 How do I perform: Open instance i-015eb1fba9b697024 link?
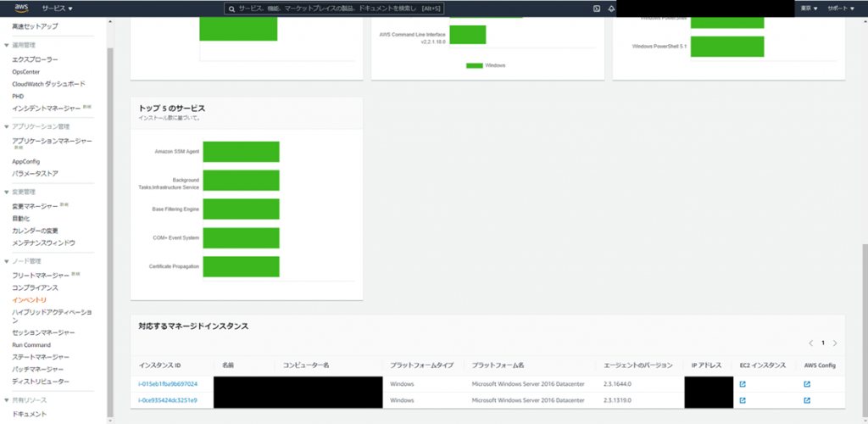click(168, 384)
